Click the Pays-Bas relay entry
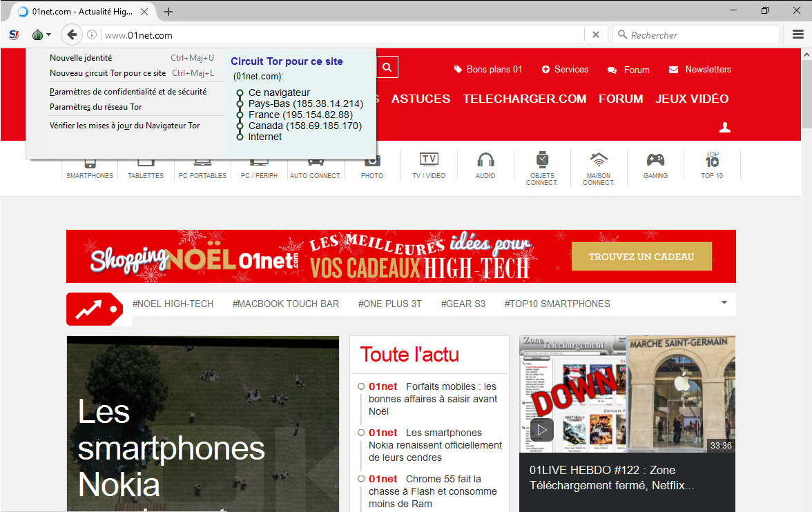This screenshot has width=812, height=512. (x=305, y=104)
